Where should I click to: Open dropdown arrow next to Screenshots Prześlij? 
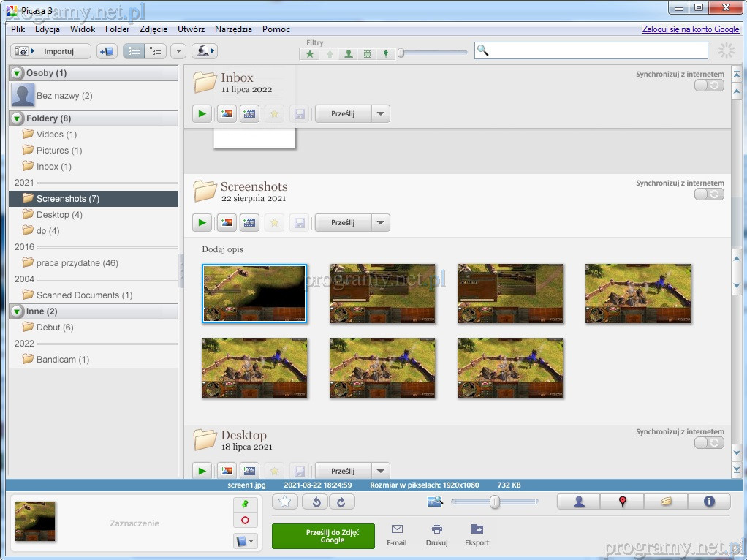tap(380, 223)
